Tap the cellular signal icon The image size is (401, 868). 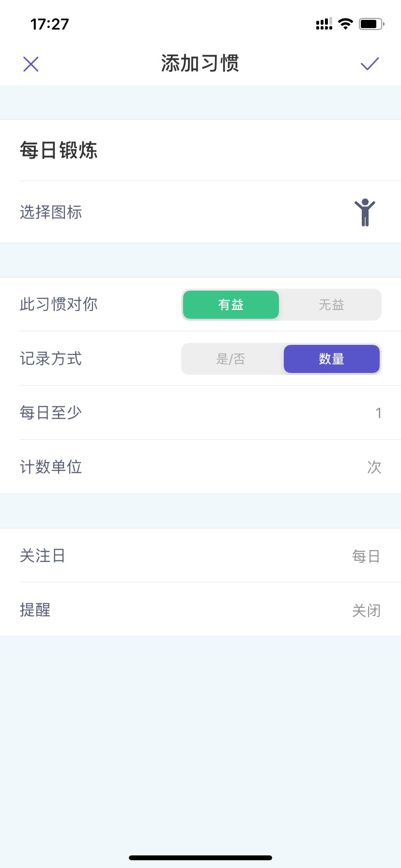pyautogui.click(x=324, y=24)
